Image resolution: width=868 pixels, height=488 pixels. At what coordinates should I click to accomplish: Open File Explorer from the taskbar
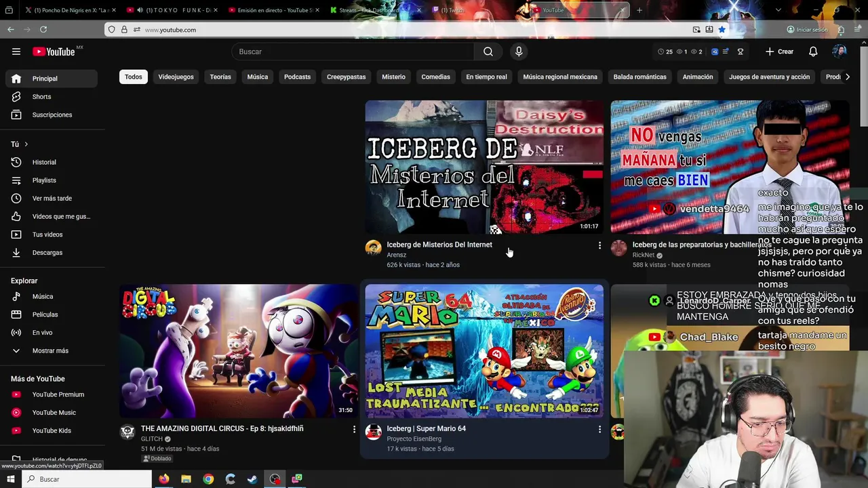coord(186,479)
